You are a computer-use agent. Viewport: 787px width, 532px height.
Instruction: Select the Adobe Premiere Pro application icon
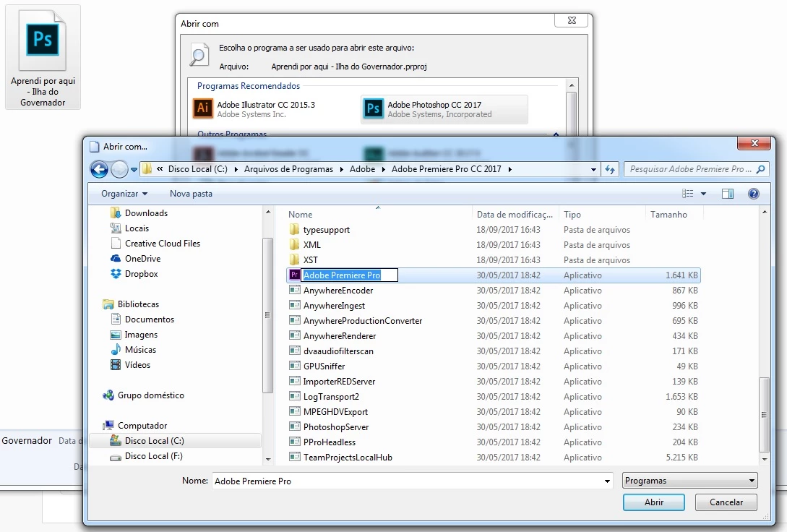coord(295,275)
